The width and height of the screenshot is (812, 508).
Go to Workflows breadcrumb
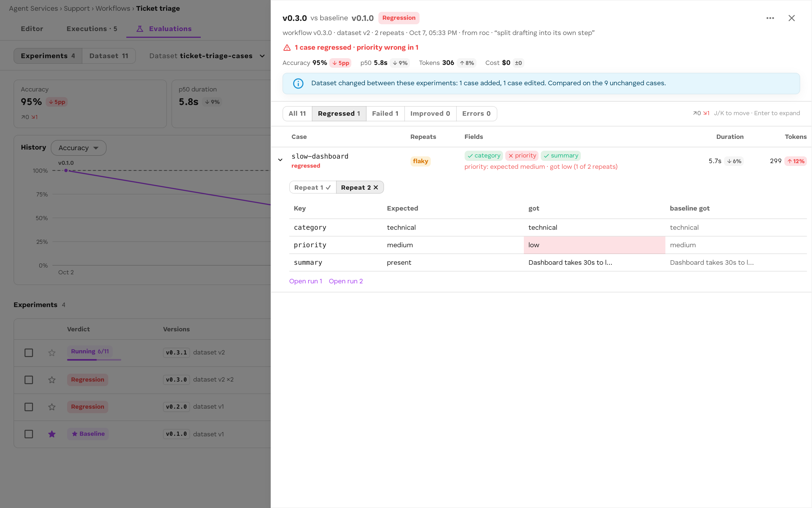pyautogui.click(x=113, y=8)
